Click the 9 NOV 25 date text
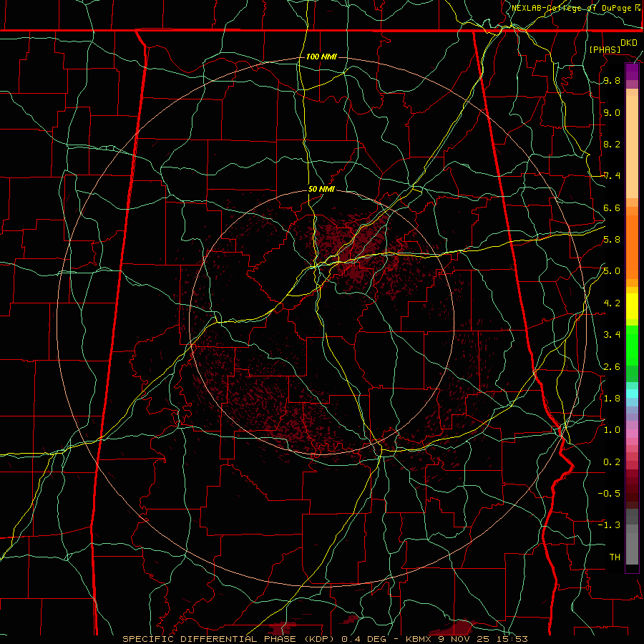Image resolution: width=644 pixels, height=644 pixels. [465, 639]
